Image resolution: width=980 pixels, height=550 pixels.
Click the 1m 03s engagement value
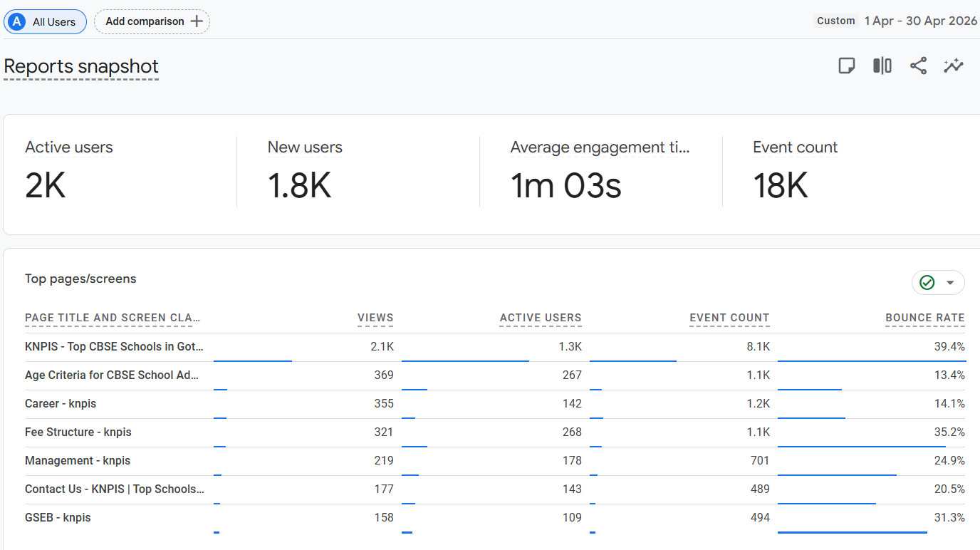[566, 186]
